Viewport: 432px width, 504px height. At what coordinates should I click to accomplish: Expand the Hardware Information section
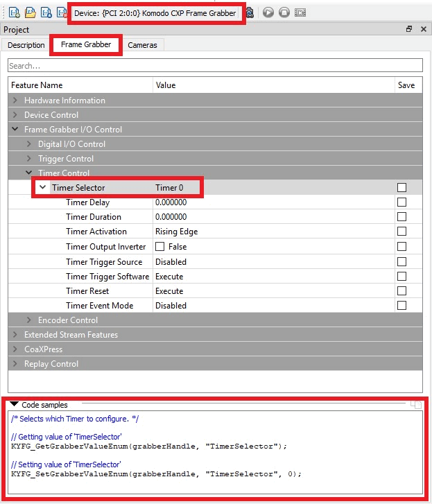(15, 101)
